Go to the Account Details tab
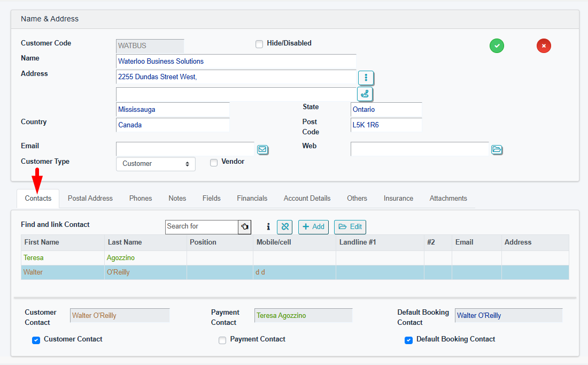 (307, 198)
